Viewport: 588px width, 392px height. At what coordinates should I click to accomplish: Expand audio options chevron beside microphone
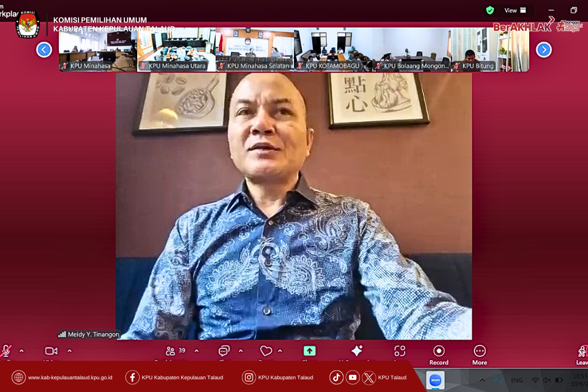click(22, 351)
